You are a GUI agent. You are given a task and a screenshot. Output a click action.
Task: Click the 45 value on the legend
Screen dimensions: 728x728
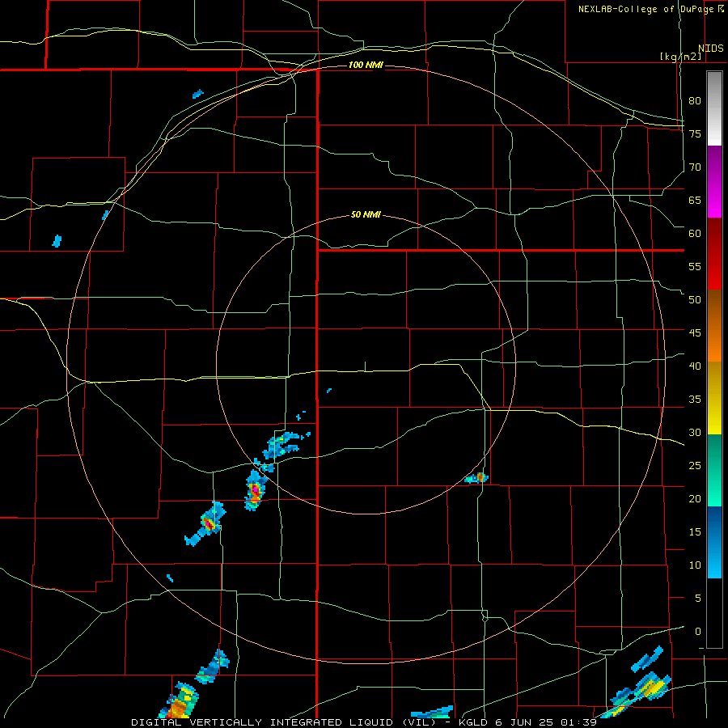[x=695, y=333]
